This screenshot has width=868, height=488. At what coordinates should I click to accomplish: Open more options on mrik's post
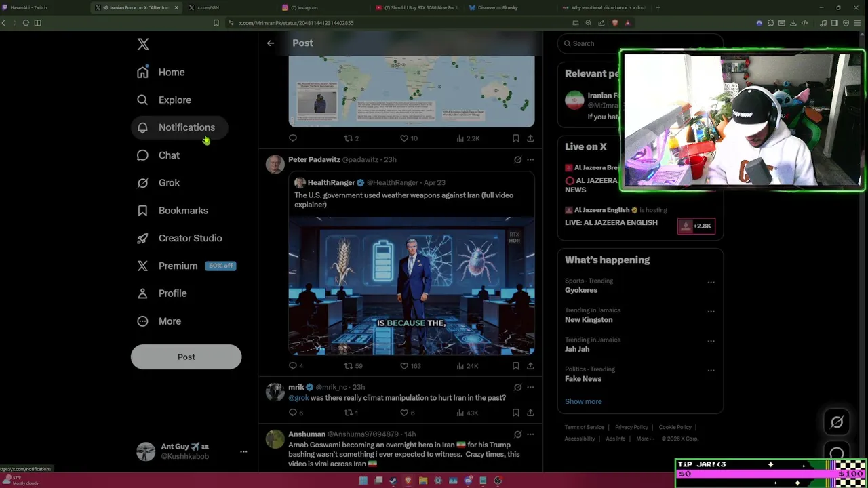pos(530,387)
